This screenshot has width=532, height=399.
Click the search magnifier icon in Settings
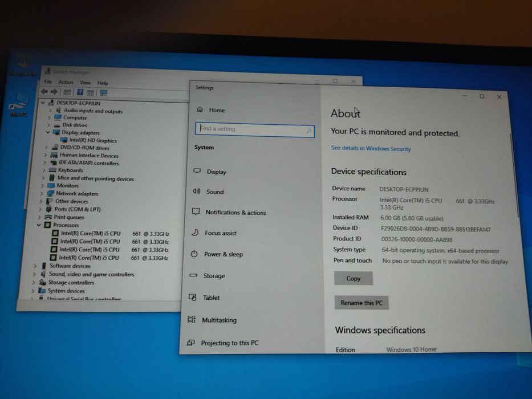[308, 131]
